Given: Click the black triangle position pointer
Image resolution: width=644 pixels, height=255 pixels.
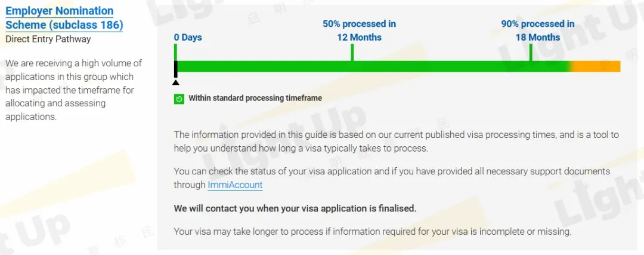Looking at the screenshot, I should click(x=176, y=82).
